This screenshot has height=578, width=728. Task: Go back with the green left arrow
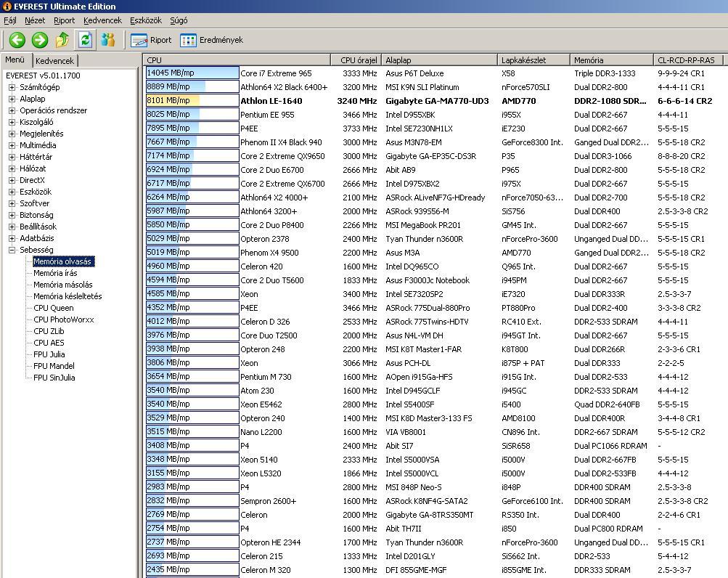[17, 40]
